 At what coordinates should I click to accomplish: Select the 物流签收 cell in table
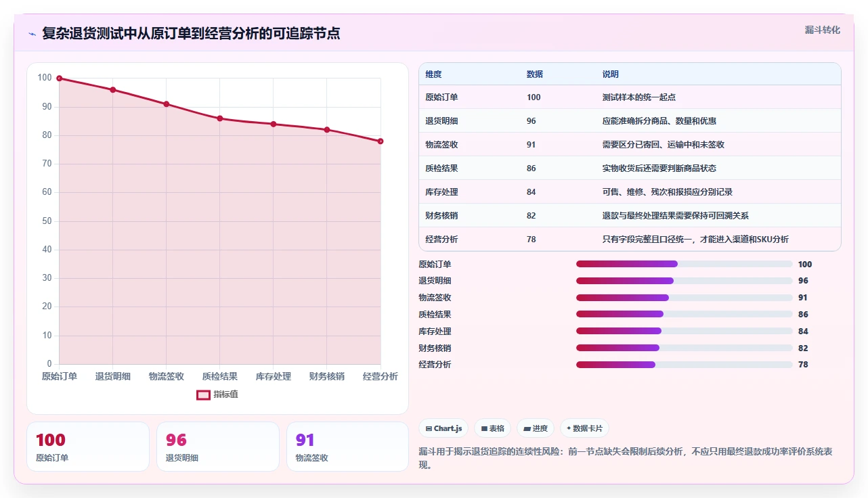pos(470,145)
